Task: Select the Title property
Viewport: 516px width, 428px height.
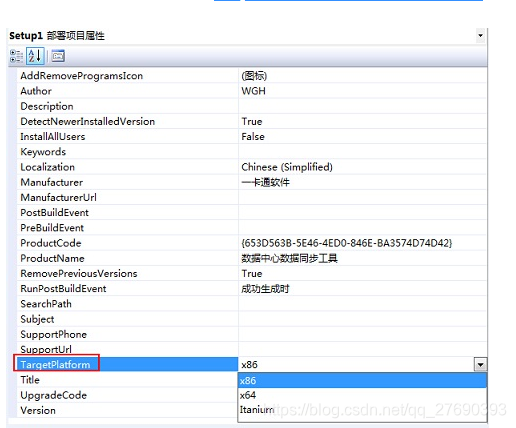Action: coord(30,380)
